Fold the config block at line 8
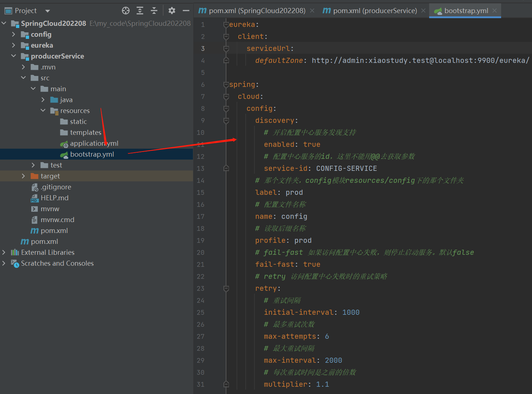The width and height of the screenshot is (532, 394). pyautogui.click(x=226, y=109)
